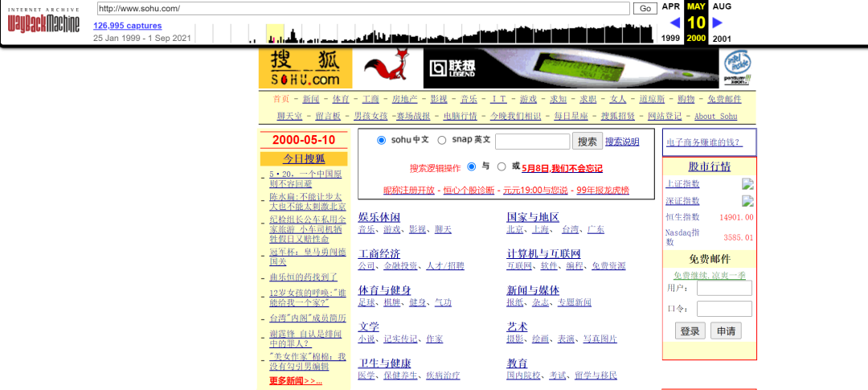Screen dimensions: 868x390
Task: Click the 恒生指数 value 14901.00
Action: click(x=736, y=217)
